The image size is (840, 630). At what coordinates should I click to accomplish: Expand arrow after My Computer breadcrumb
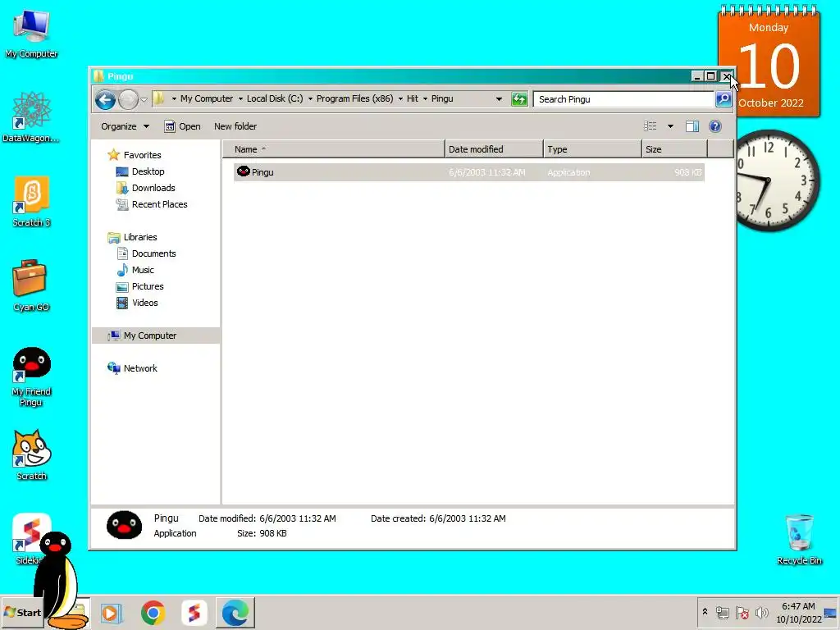(x=240, y=99)
